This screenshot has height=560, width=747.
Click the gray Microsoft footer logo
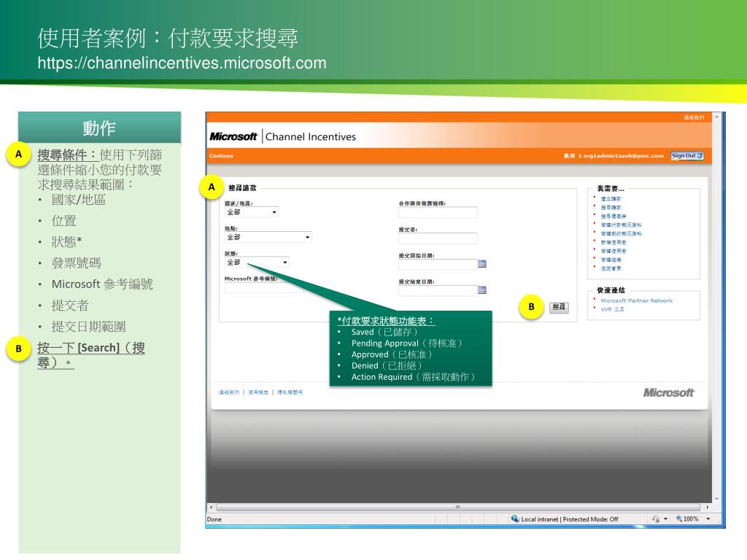pyautogui.click(x=669, y=393)
